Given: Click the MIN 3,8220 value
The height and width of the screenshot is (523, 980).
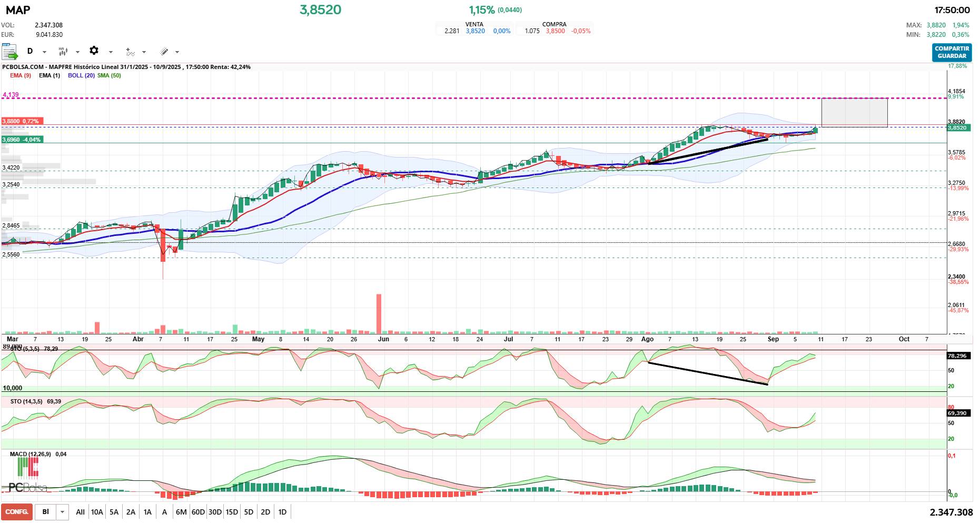Looking at the screenshot, I should (936, 35).
